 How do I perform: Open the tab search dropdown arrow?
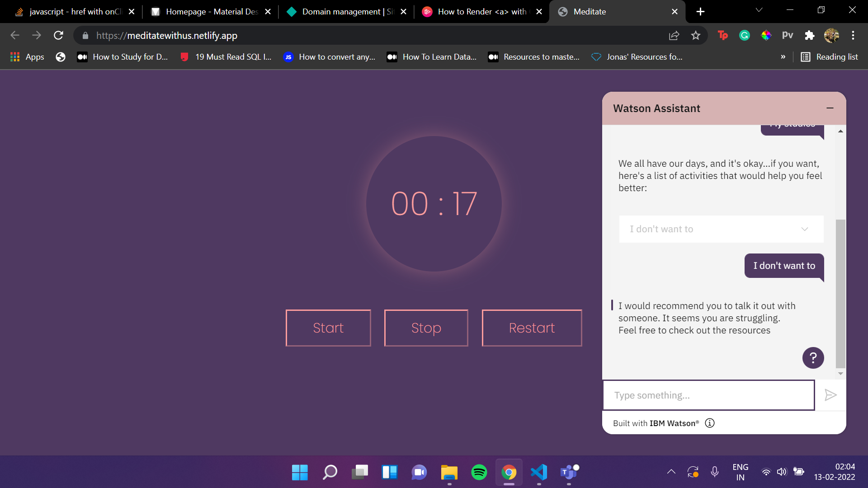(x=759, y=10)
